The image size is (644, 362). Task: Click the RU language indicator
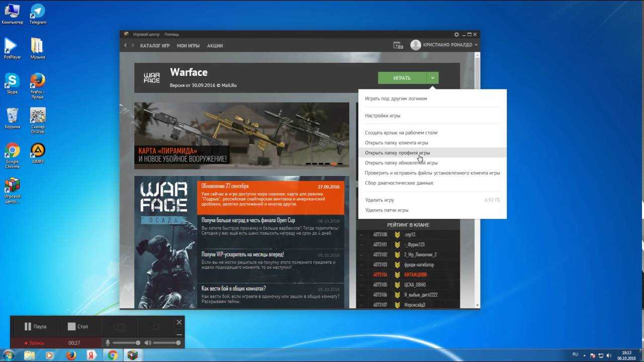(x=575, y=354)
